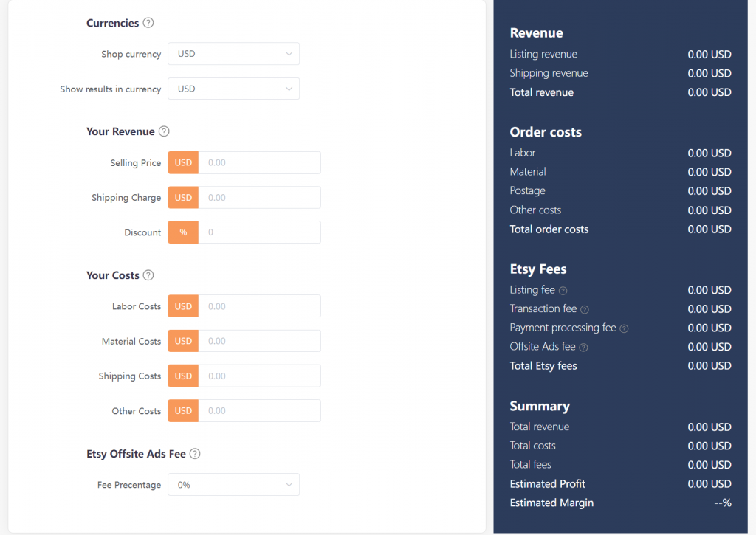Viewport: 756px width, 535px height.
Task: Click the Listing fee info icon
Action: click(x=563, y=290)
